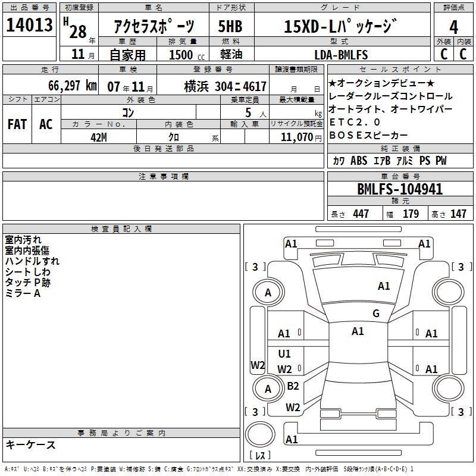Click the length value 447

point(361,214)
